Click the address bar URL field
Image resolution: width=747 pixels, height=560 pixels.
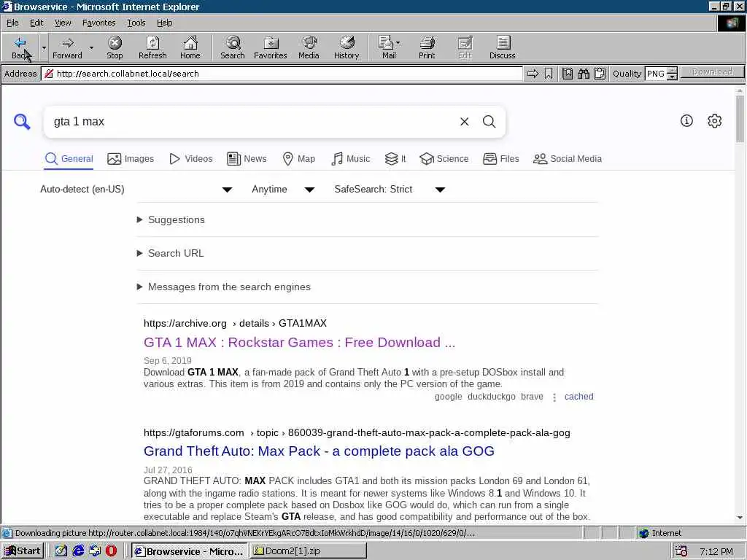282,74
